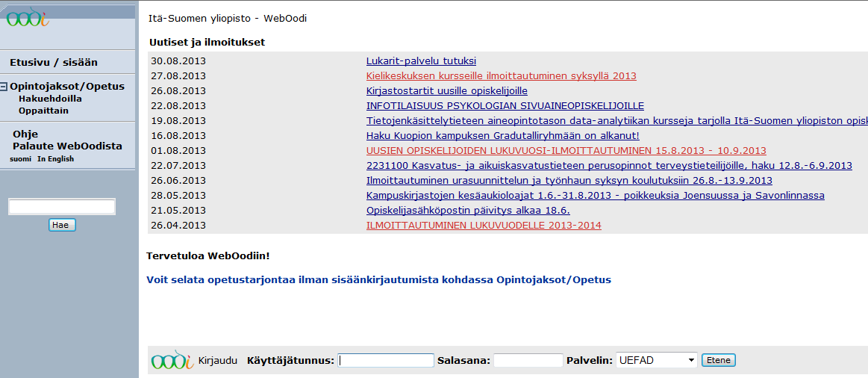Image resolution: width=868 pixels, height=378 pixels.
Task: Open Kielikeskuksen kursseille ilmoittautuminen syksyllä 2013
Action: point(502,76)
